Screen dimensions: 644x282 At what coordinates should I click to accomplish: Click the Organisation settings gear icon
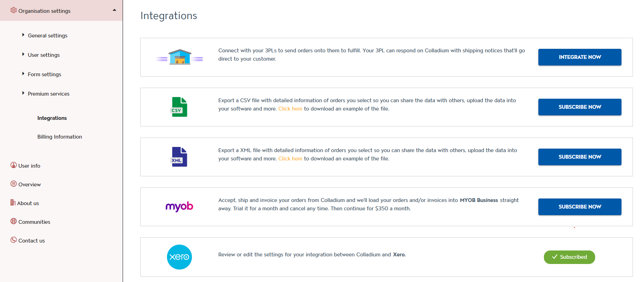pos(14,10)
